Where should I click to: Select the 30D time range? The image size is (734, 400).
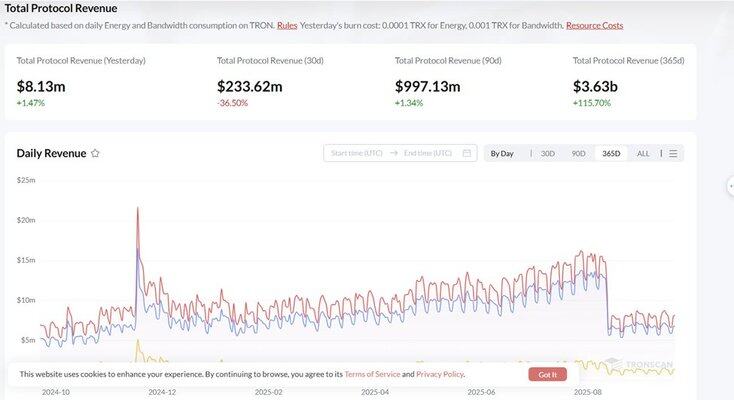coord(547,153)
